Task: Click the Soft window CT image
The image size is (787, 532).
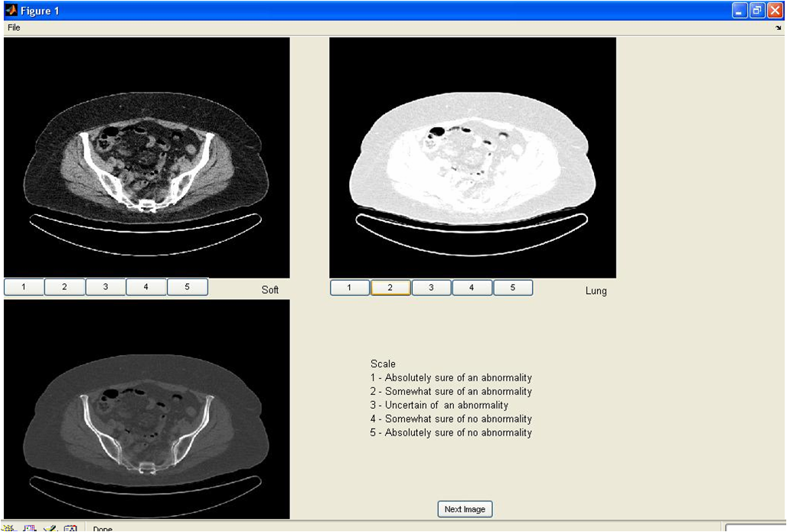Action: point(146,158)
